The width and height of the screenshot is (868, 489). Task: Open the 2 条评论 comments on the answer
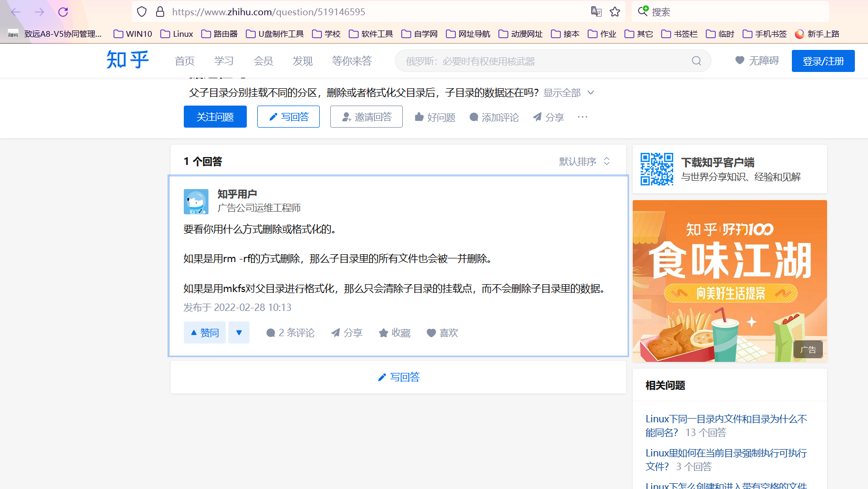pyautogui.click(x=290, y=332)
